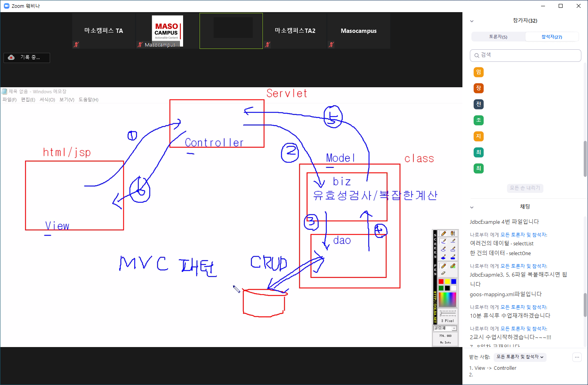
Task: Open the 참석자(27) tab
Action: pyautogui.click(x=552, y=37)
